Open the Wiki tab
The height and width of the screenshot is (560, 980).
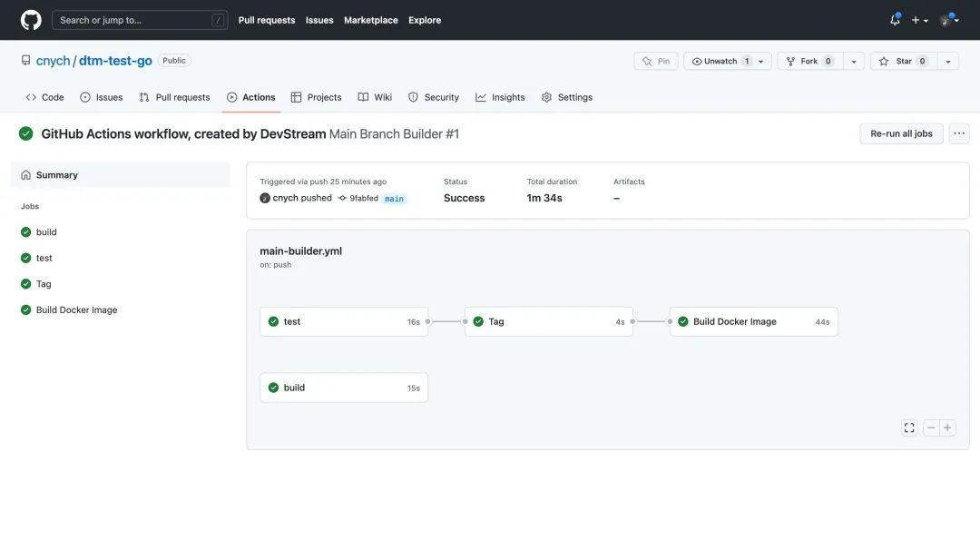(375, 97)
